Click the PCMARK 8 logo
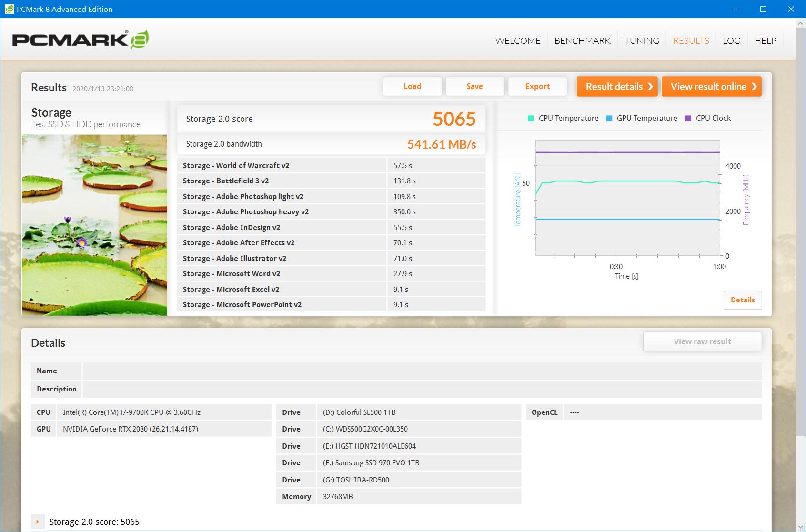The height and width of the screenshot is (532, 806). tap(81, 40)
